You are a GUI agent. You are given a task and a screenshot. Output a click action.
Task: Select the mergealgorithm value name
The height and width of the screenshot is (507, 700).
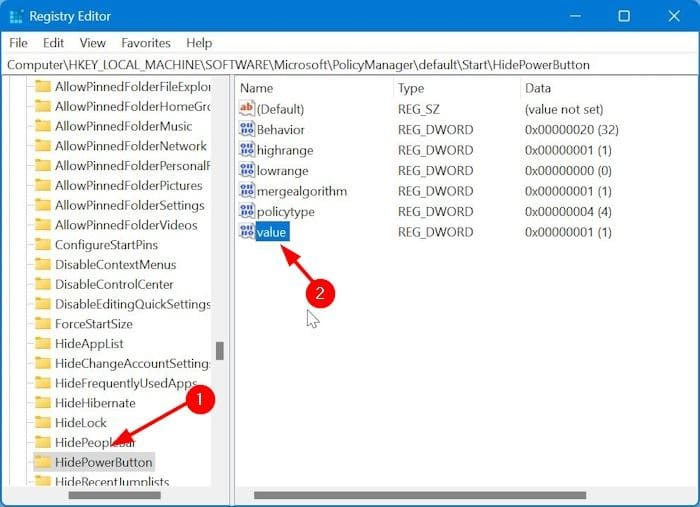pyautogui.click(x=302, y=191)
